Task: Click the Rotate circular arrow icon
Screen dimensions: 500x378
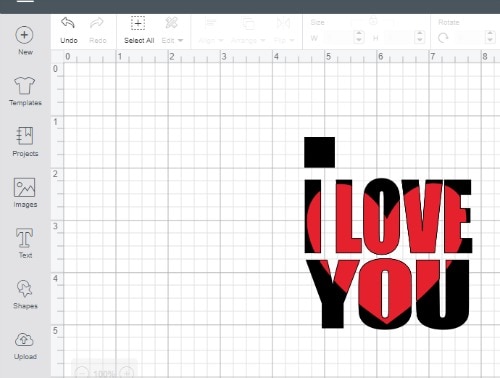Action: 443,38
